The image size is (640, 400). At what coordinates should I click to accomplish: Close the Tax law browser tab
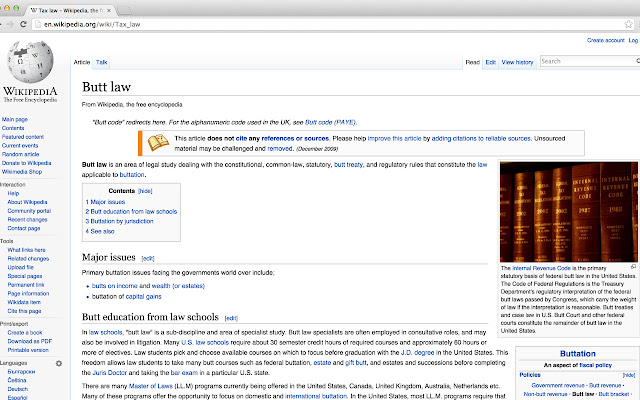109,11
